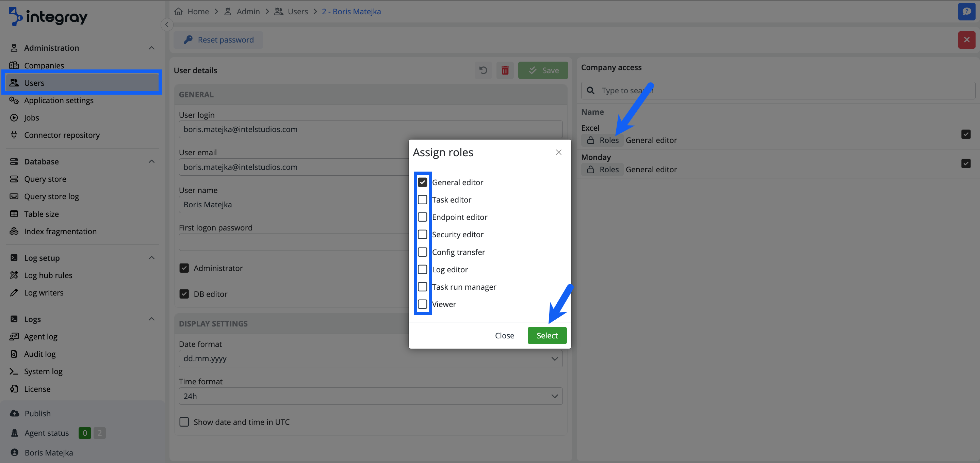Click the red trash delete user icon
The image size is (980, 463).
click(505, 70)
